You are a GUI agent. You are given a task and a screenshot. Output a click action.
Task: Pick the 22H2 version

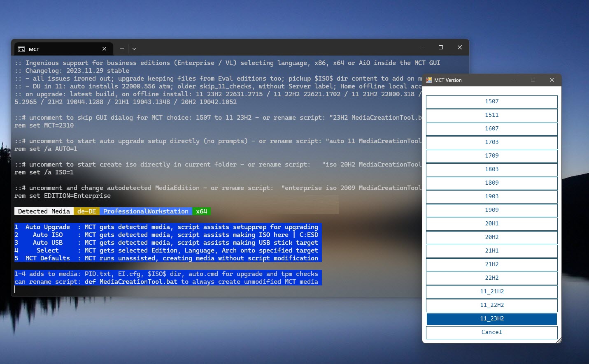point(491,278)
